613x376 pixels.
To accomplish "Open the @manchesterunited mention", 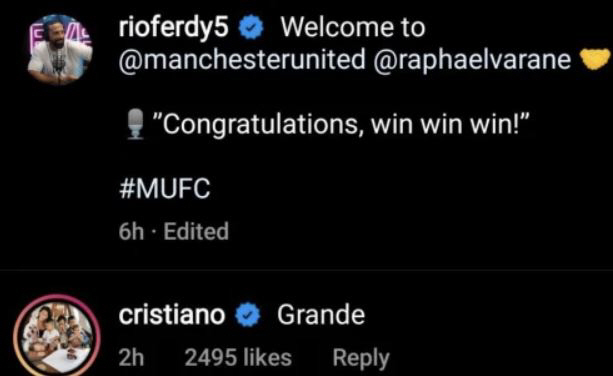I will [x=242, y=60].
